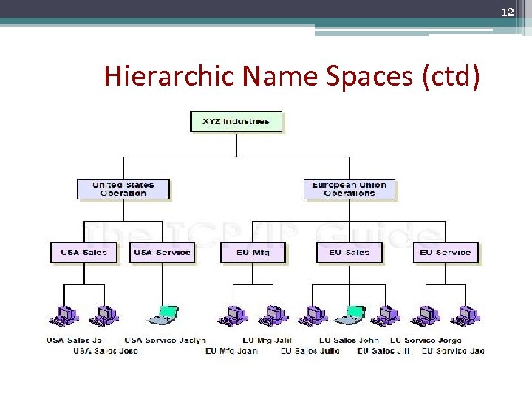Click the EU-Mfg node box
This screenshot has width=532, height=399.
coord(253,253)
